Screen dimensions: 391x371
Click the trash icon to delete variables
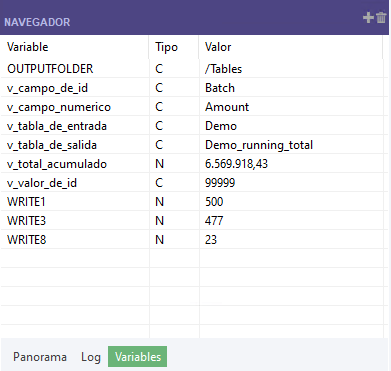[x=381, y=17]
